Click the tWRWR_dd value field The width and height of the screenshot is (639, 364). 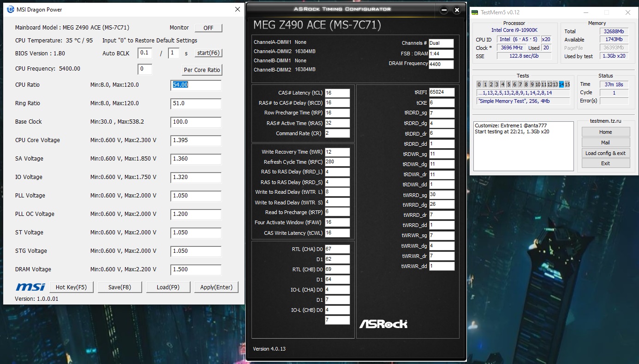coord(442,266)
